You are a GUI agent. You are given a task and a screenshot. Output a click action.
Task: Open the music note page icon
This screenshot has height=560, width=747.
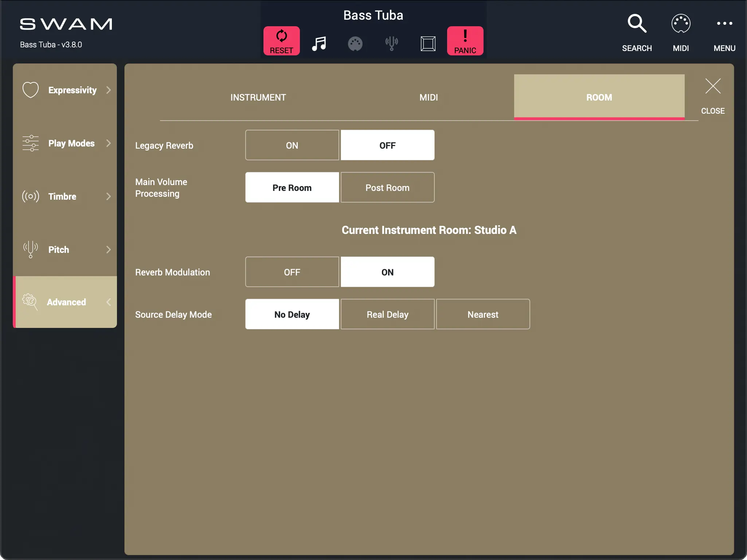[319, 44]
